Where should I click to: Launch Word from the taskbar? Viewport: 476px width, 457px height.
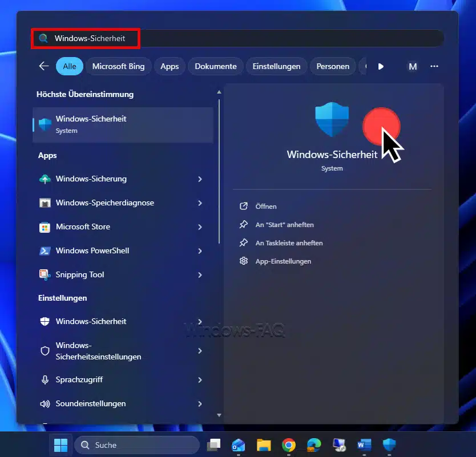pyautogui.click(x=364, y=445)
